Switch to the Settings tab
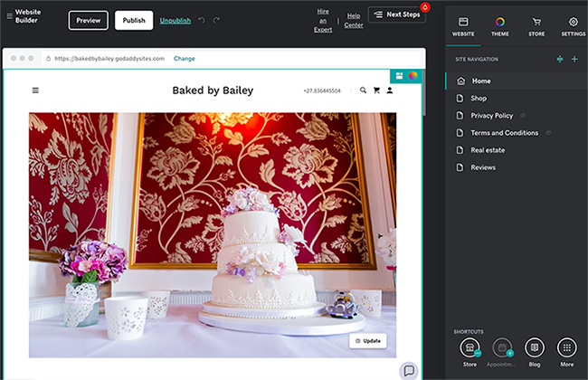 573,26
